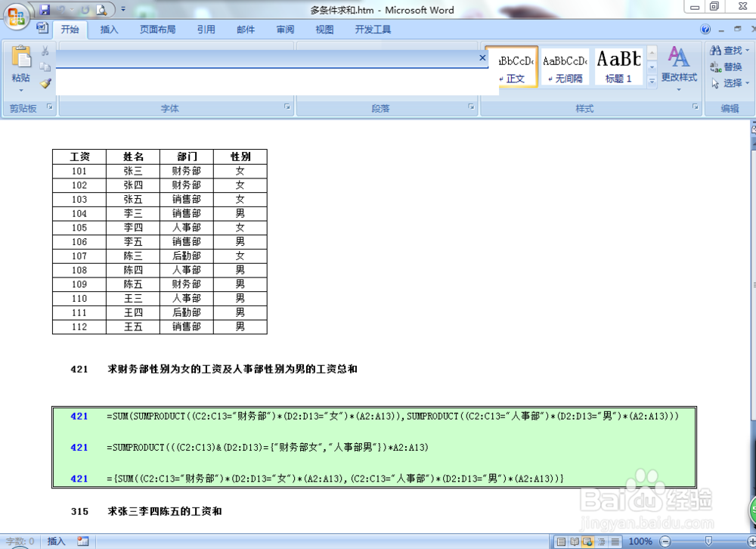Open Print Preview from Quick Access Toolbar
The width and height of the screenshot is (756, 549).
(101, 9)
